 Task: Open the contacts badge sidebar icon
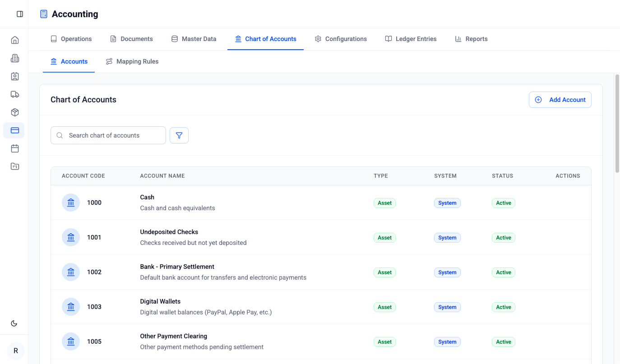pos(14,76)
